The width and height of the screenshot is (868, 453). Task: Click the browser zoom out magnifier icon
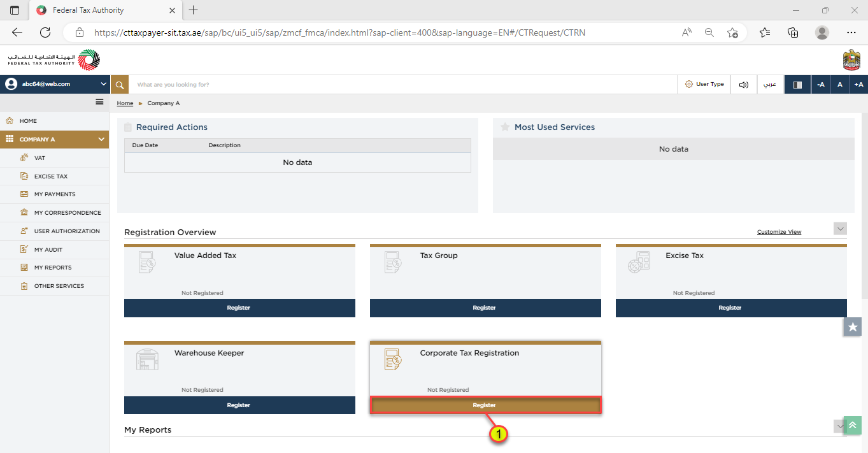(709, 32)
